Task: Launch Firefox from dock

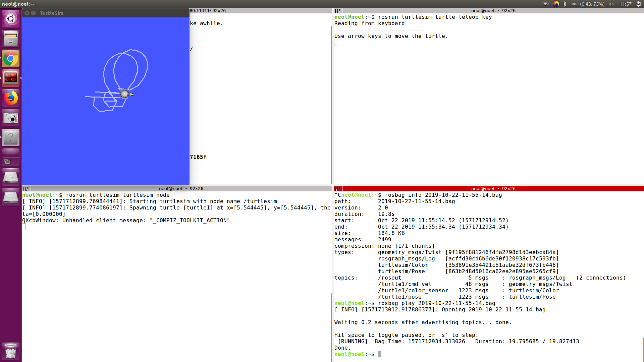Action: point(11,98)
